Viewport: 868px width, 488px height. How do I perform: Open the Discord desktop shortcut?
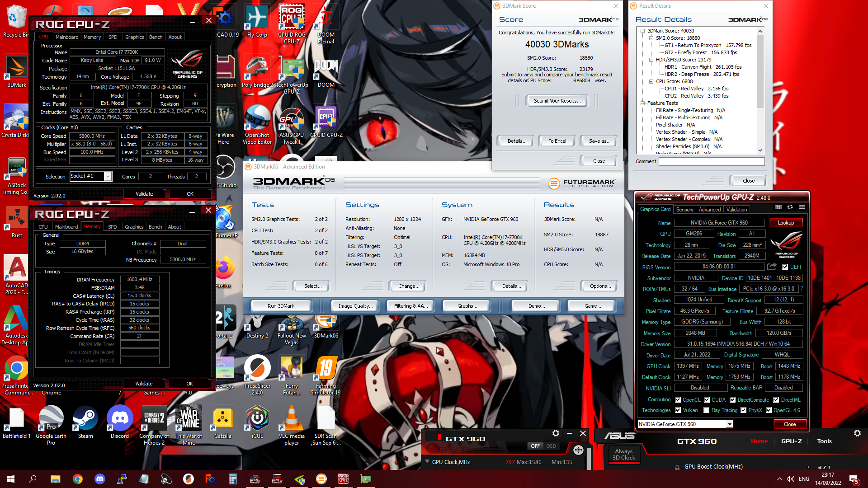coord(120,422)
